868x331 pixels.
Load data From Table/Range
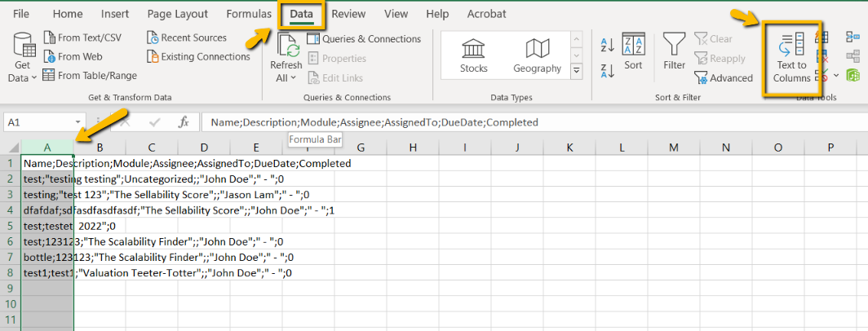point(90,75)
